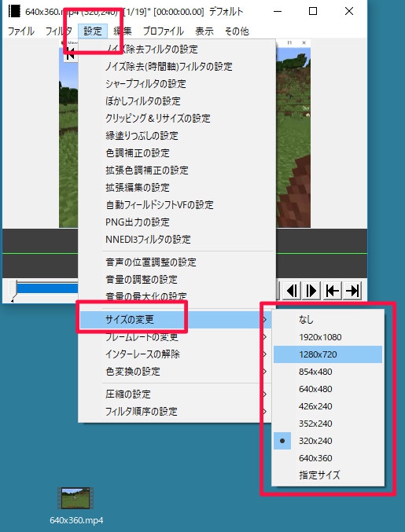The width and height of the screenshot is (405, 532).
Task: Open the その他 menu
Action: pos(237,31)
